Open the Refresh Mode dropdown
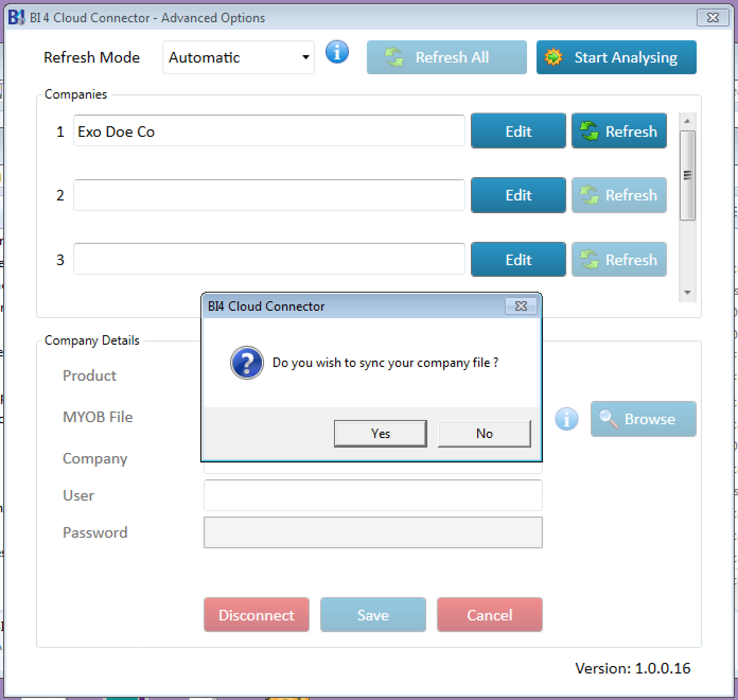 (239, 57)
